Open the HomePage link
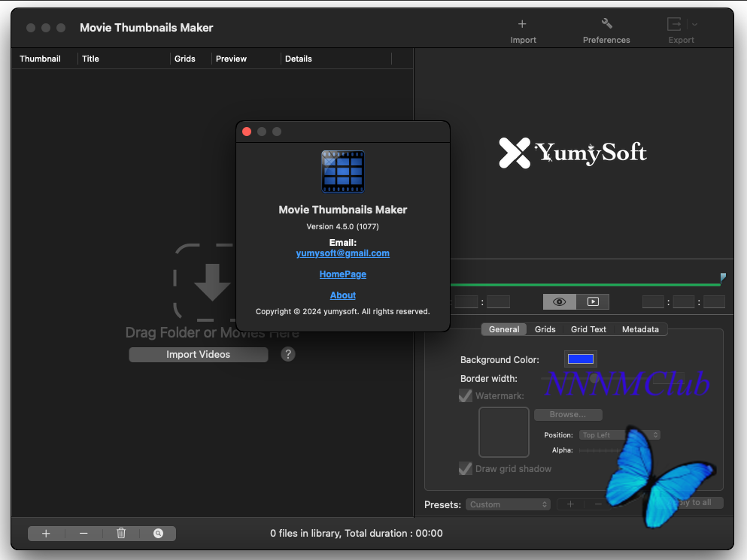Image resolution: width=747 pixels, height=560 pixels. (x=342, y=274)
